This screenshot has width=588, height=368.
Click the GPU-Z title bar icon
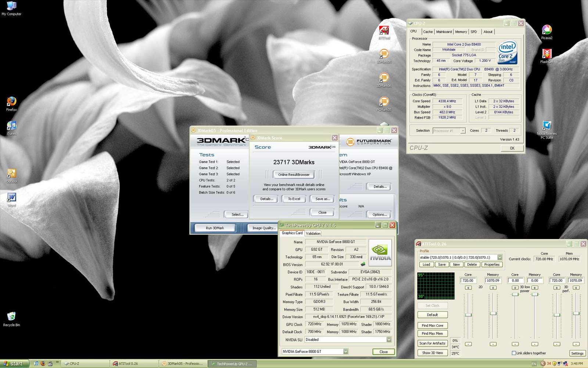[x=282, y=225]
